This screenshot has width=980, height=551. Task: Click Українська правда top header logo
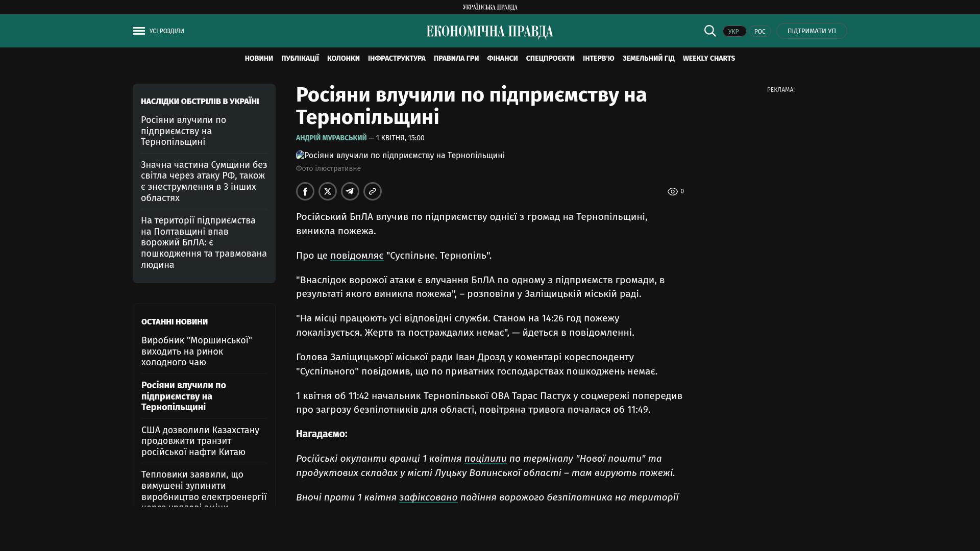tap(490, 7)
